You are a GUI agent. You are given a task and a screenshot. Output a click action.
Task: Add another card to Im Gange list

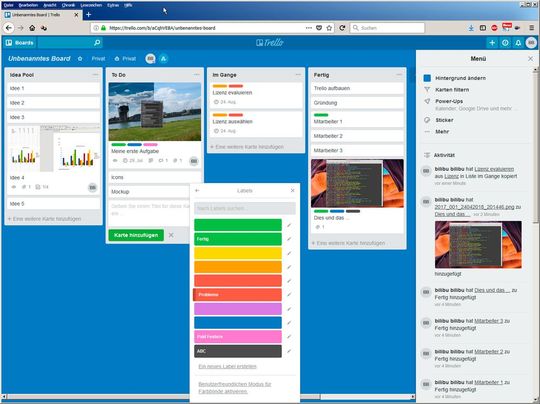pyautogui.click(x=247, y=147)
